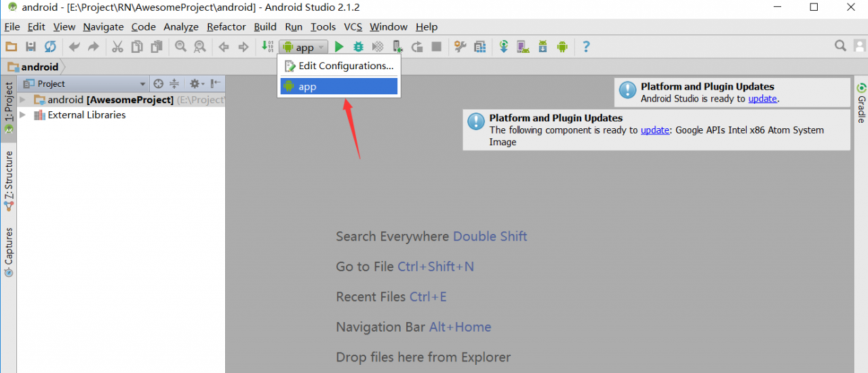Select External Libraries in project tree
The image size is (868, 373).
87,115
